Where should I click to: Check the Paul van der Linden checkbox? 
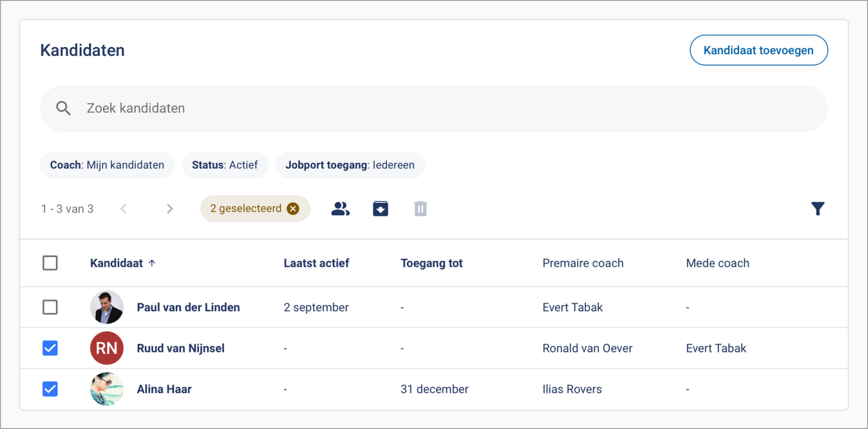[x=50, y=307]
